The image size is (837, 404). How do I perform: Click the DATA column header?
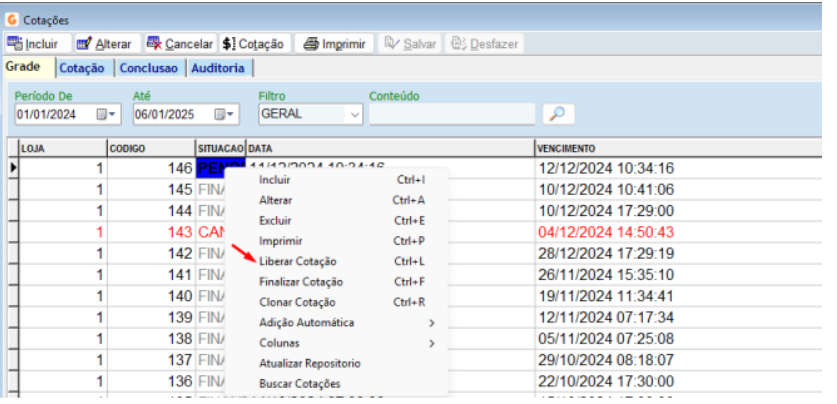tap(390, 148)
